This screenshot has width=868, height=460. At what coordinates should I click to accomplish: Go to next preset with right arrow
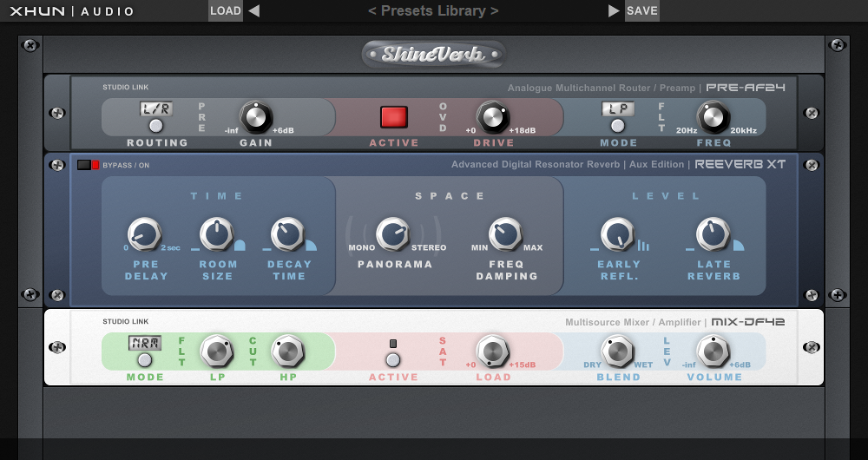(x=614, y=11)
